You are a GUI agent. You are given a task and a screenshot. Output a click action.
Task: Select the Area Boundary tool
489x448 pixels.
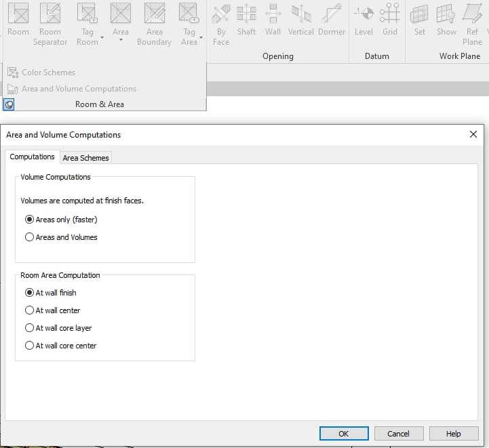tap(155, 24)
